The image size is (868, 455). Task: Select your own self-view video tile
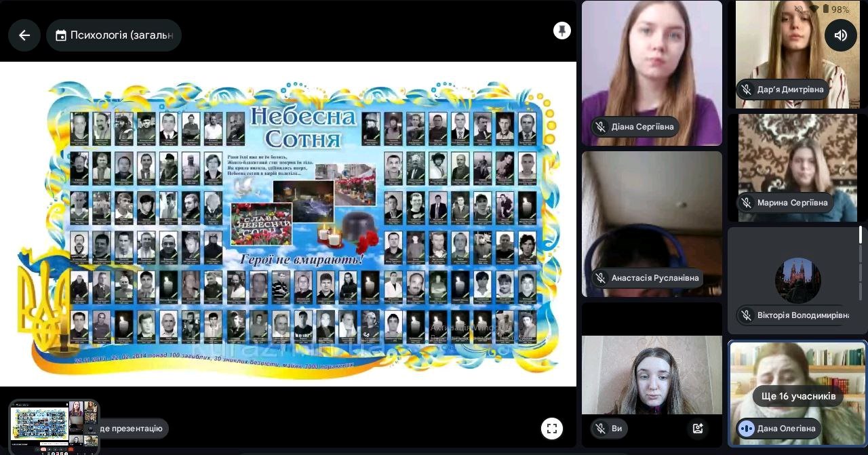[x=652, y=375]
